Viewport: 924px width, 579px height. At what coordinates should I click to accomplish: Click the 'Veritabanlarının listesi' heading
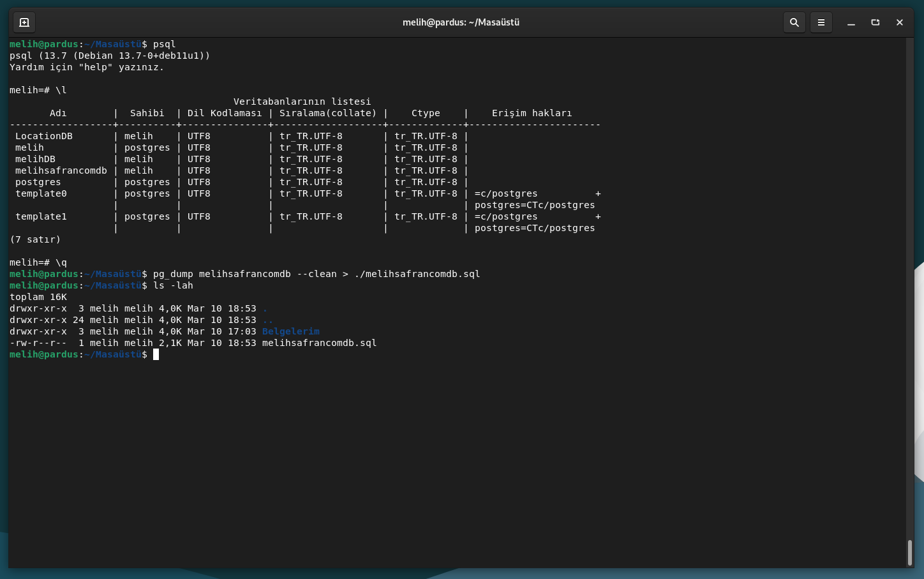[x=302, y=102]
